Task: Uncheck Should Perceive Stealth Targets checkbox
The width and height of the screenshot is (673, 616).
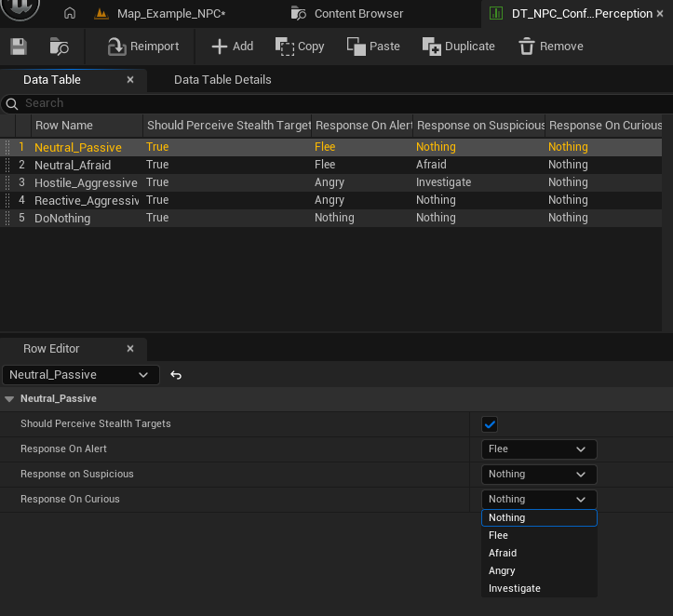Action: [x=490, y=424]
